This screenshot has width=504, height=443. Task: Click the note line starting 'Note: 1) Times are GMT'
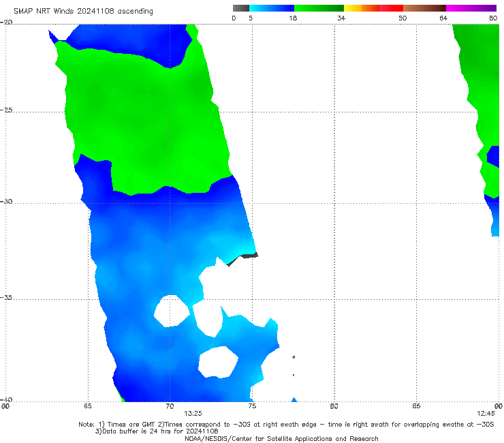pyautogui.click(x=286, y=425)
